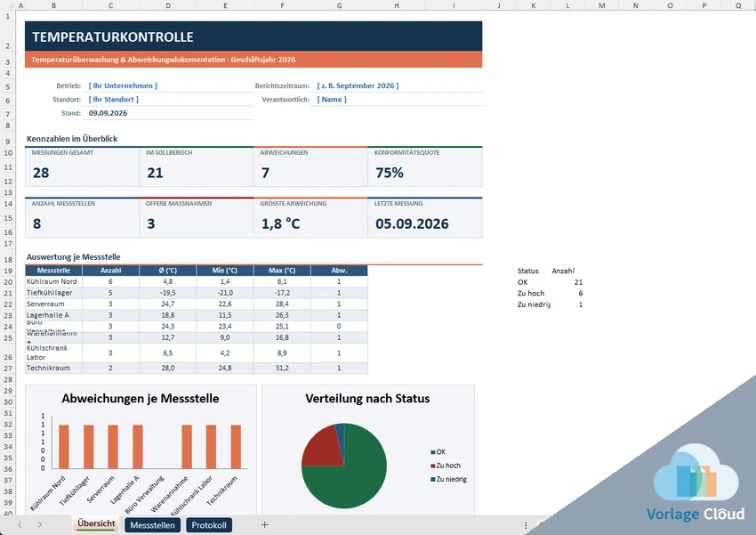Open the Messstellen sheet tab
This screenshot has width=756, height=535.
(x=152, y=525)
